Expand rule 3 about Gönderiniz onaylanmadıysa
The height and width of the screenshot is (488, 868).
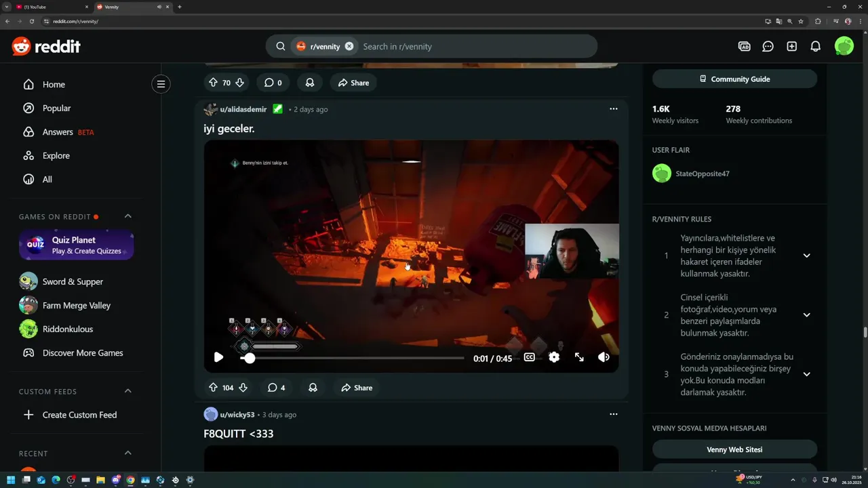point(806,374)
